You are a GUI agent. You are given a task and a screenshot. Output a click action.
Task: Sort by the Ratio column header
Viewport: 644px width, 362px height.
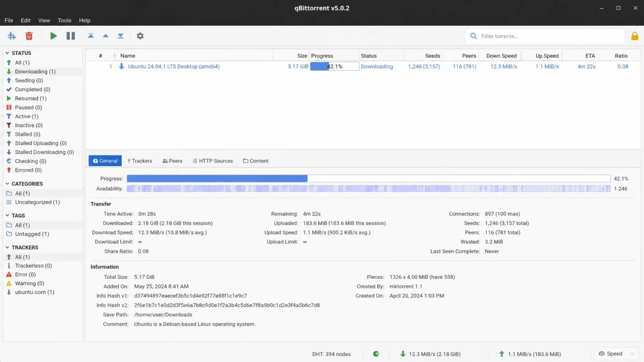(x=621, y=56)
